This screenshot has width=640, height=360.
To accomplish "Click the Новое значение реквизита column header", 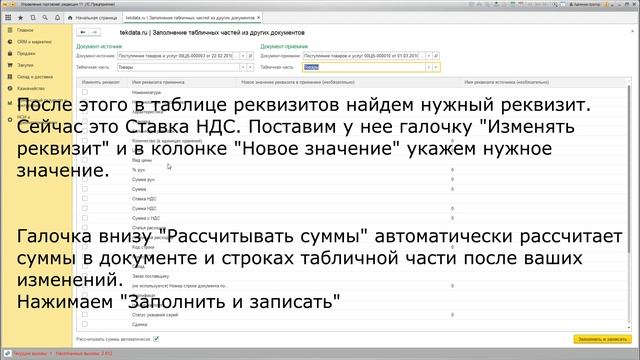I will point(298,82).
